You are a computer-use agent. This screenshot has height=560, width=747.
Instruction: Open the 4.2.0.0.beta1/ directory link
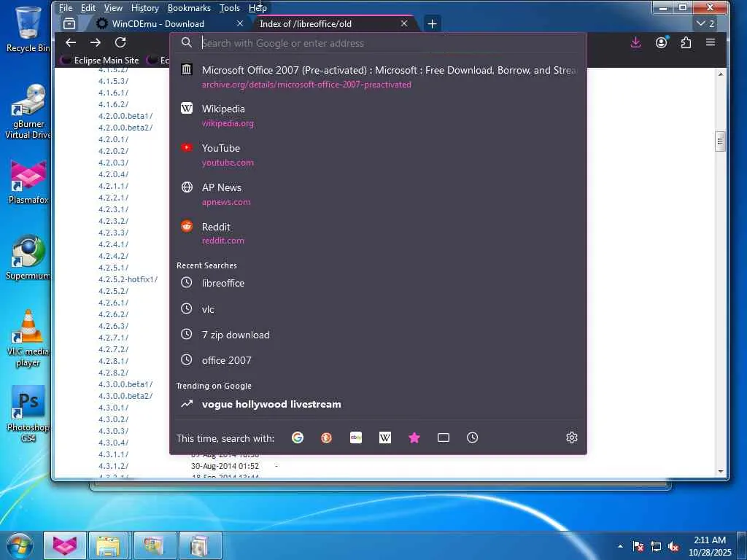coord(125,116)
